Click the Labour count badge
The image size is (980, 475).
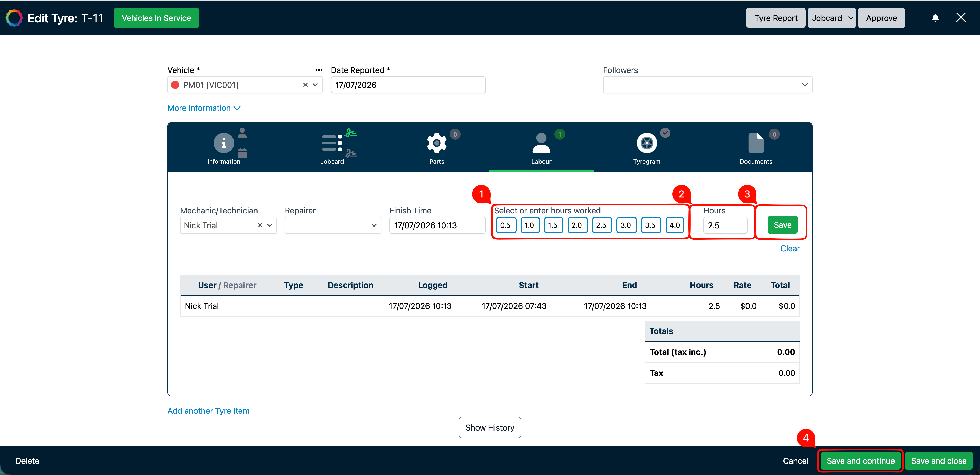[560, 134]
